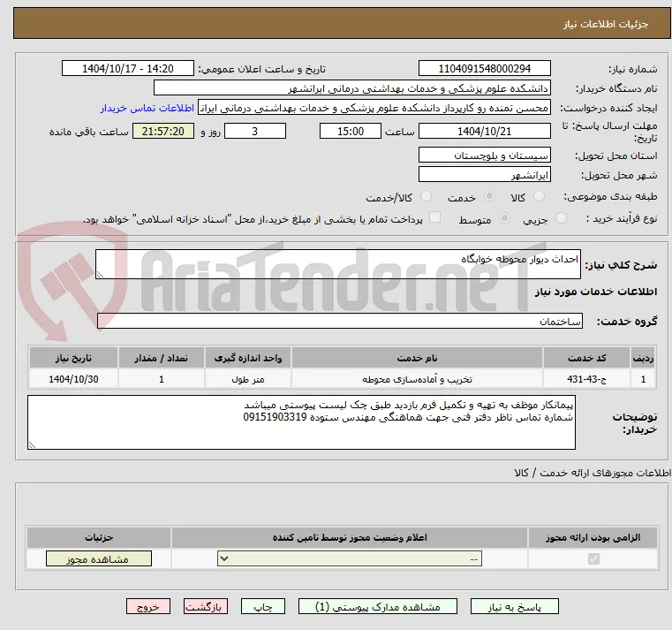The image size is (672, 630).
Task: Click the چاپ print button
Action: [263, 606]
